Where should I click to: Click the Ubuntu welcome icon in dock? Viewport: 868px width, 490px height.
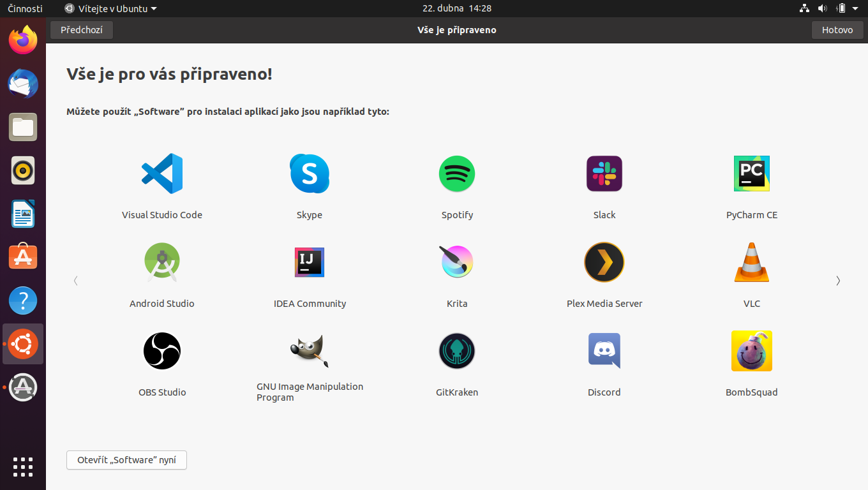click(x=23, y=344)
